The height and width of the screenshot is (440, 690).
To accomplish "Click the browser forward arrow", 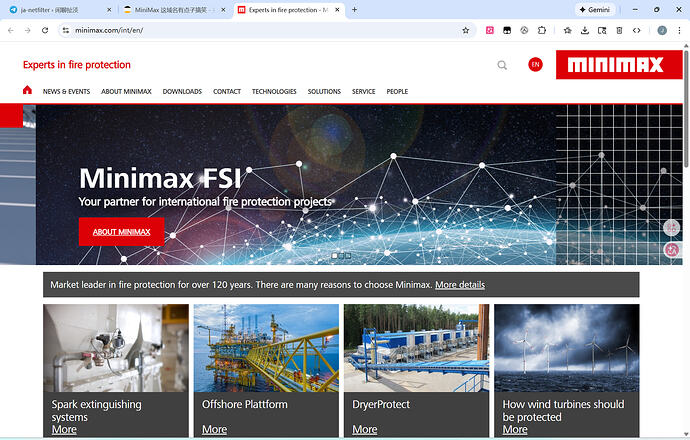I will [x=28, y=30].
